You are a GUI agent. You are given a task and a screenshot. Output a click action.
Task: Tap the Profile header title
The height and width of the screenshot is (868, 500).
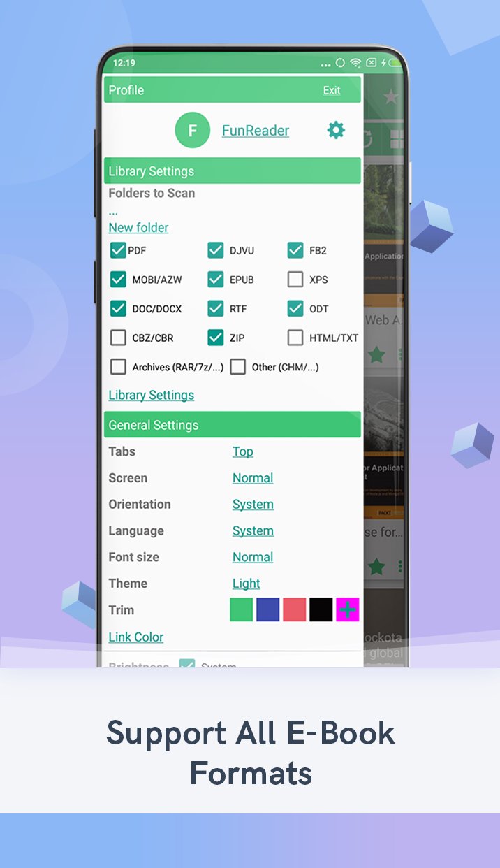(x=126, y=90)
